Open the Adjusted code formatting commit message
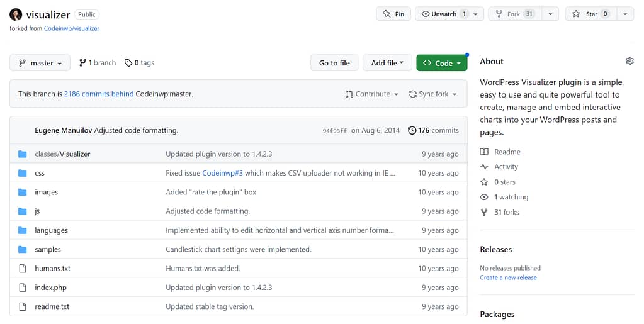The image size is (644, 324). pyautogui.click(x=136, y=130)
